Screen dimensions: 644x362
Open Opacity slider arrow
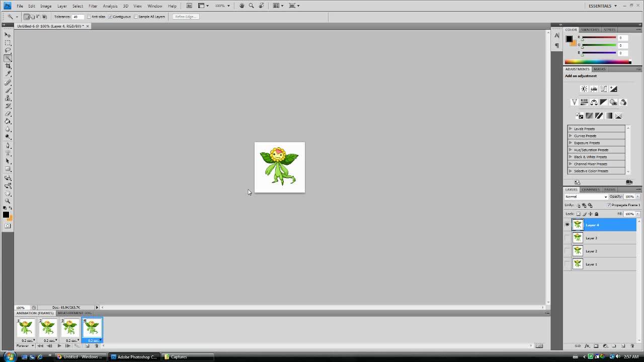pyautogui.click(x=637, y=197)
